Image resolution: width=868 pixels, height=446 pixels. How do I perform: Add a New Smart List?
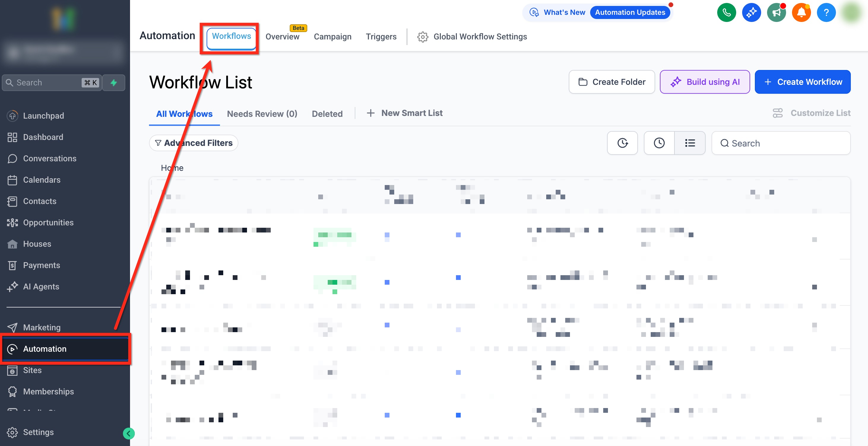pos(404,113)
